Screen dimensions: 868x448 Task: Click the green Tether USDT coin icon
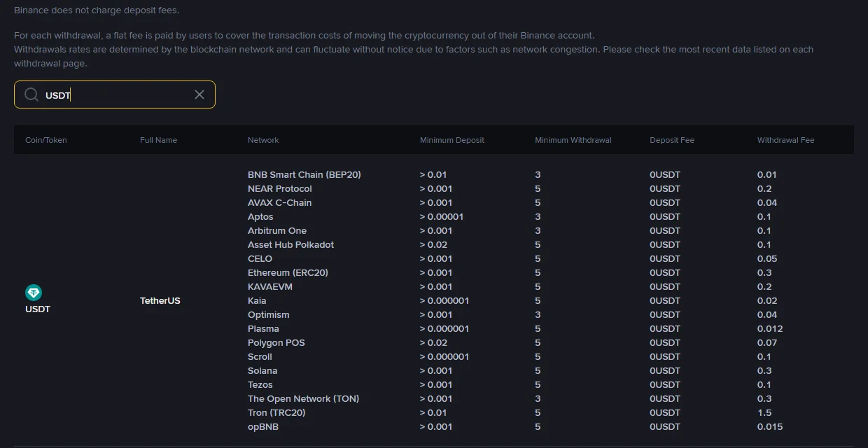click(x=34, y=293)
